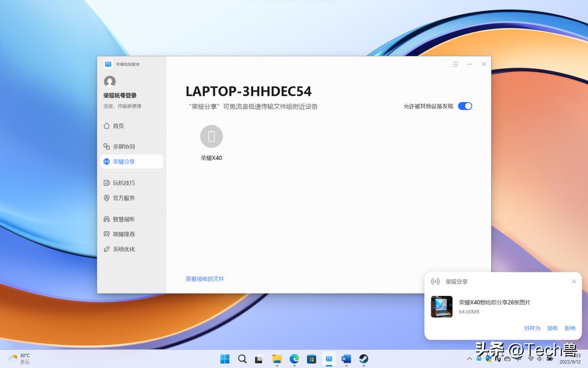This screenshot has height=368, width=588.
Task: Select the 荣耀X40 device icon
Action: (x=211, y=136)
